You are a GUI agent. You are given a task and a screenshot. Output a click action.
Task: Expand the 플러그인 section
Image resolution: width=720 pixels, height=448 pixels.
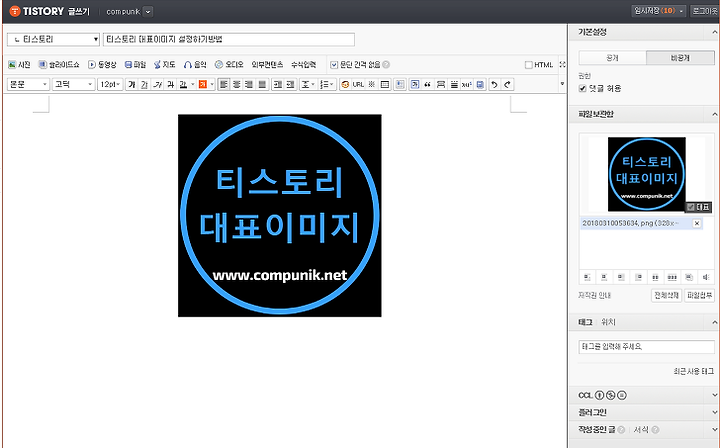714,412
